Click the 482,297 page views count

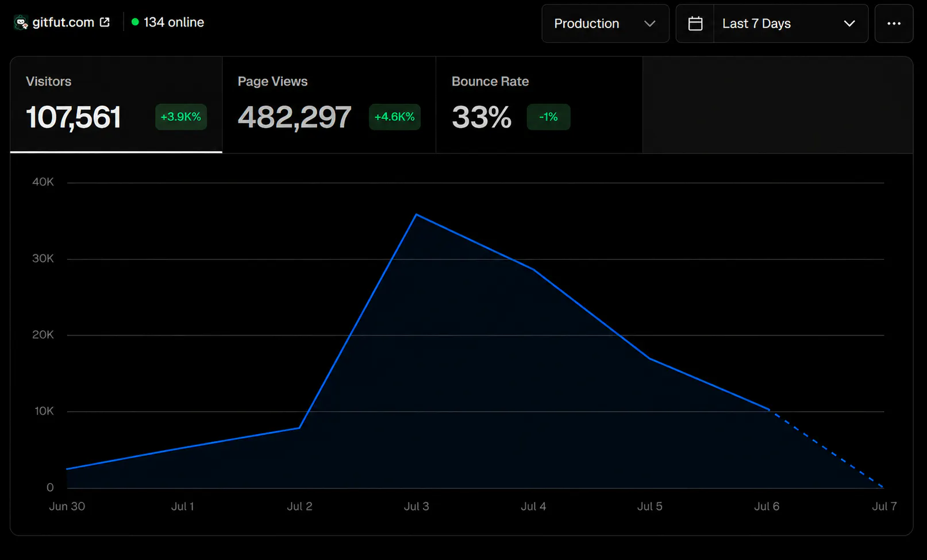click(294, 117)
